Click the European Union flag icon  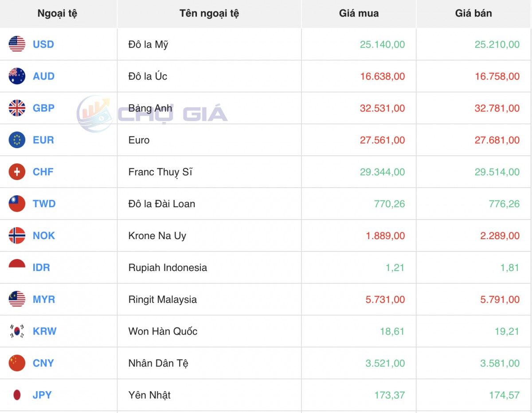coord(17,140)
